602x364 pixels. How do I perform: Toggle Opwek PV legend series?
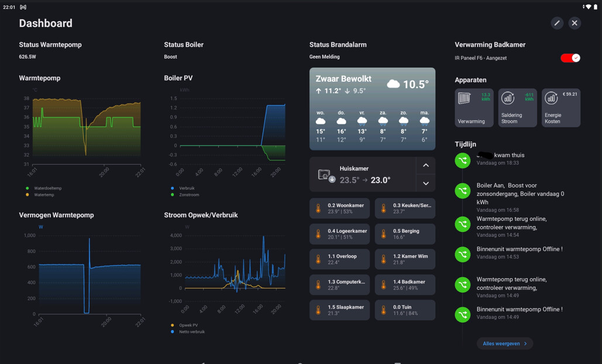click(184, 325)
